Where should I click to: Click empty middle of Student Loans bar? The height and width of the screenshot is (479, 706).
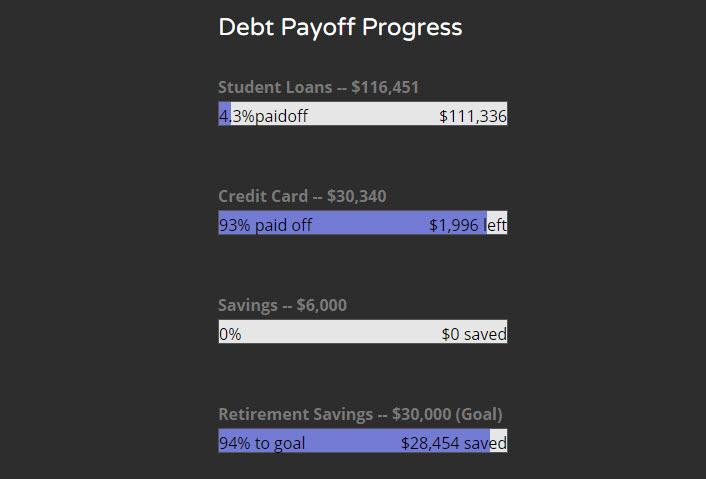372,116
